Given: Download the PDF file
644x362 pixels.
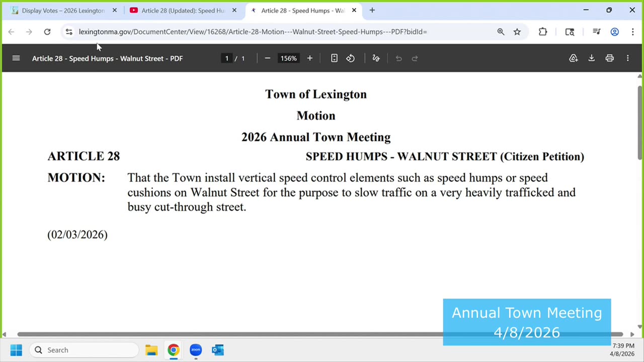Looking at the screenshot, I should coord(592,58).
